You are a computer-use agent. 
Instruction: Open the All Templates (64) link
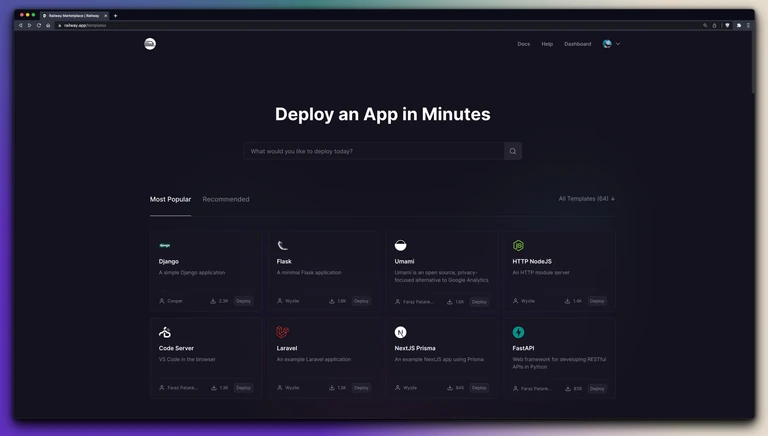click(587, 199)
